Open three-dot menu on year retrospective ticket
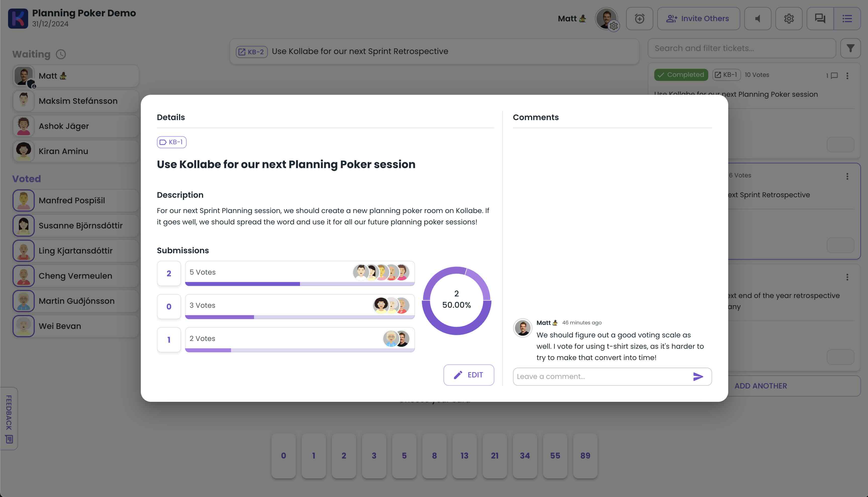The image size is (868, 497). pos(847,277)
